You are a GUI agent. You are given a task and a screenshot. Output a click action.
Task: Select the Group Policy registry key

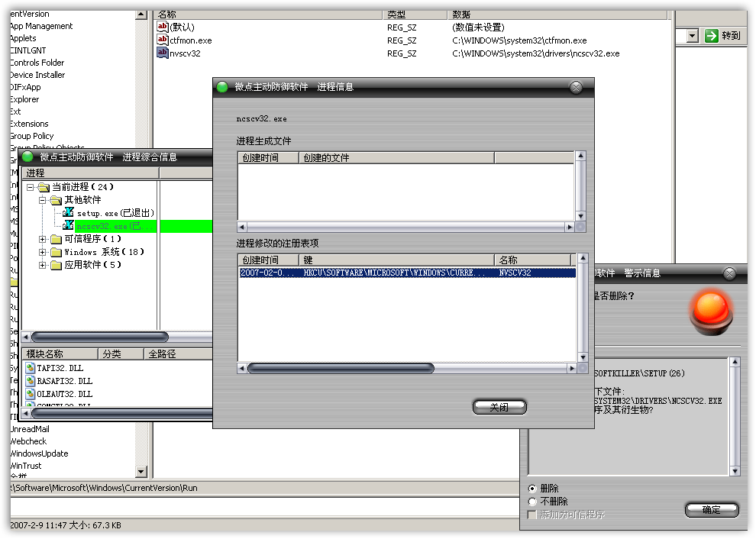pyautogui.click(x=32, y=136)
